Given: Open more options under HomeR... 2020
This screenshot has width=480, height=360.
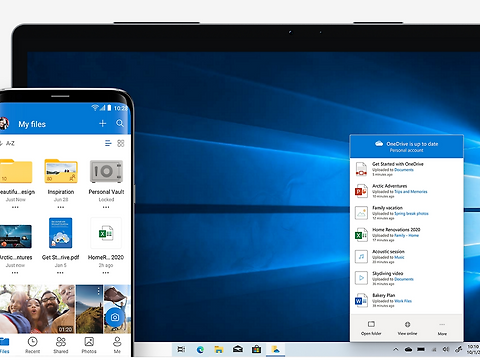Looking at the screenshot, I should click(106, 273).
